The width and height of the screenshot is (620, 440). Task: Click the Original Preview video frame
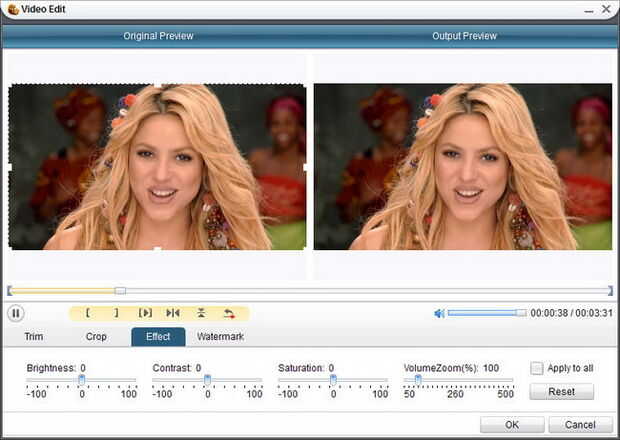[157, 166]
